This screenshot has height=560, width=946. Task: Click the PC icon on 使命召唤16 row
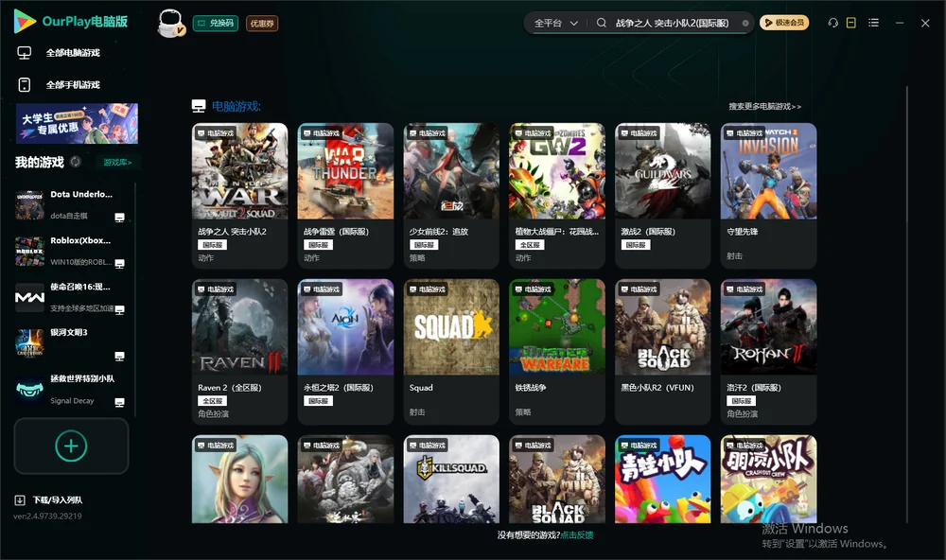pyautogui.click(x=119, y=310)
